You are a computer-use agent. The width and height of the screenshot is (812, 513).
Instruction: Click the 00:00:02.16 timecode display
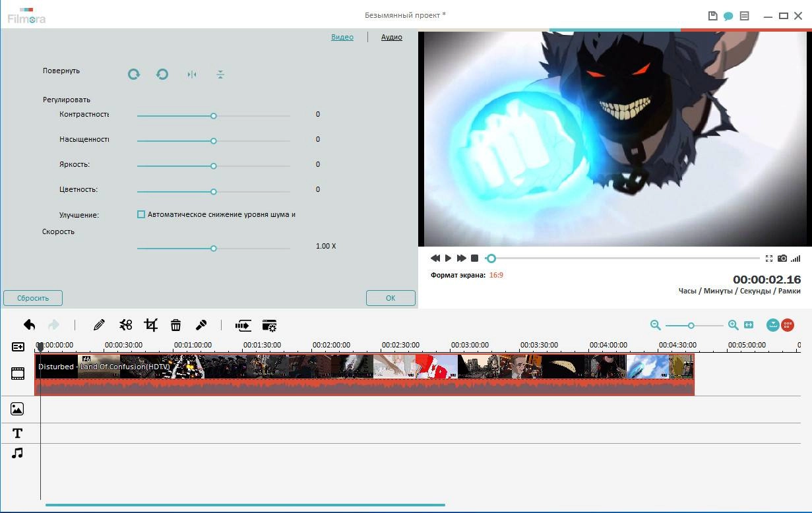coord(766,280)
